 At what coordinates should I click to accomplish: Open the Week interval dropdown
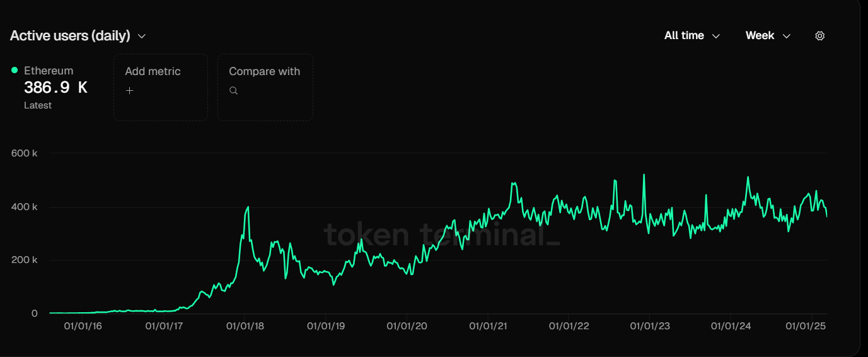pos(767,36)
